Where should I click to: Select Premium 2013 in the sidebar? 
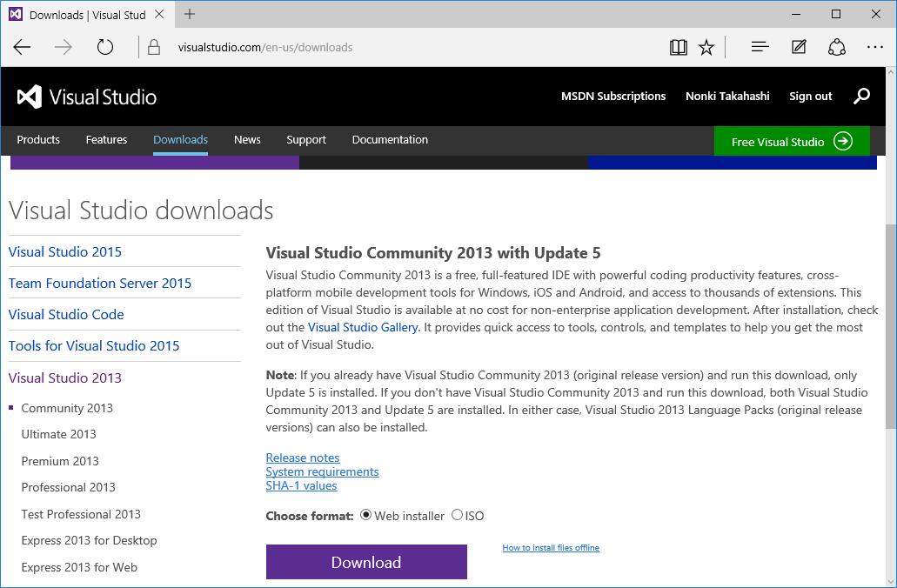click(60, 461)
